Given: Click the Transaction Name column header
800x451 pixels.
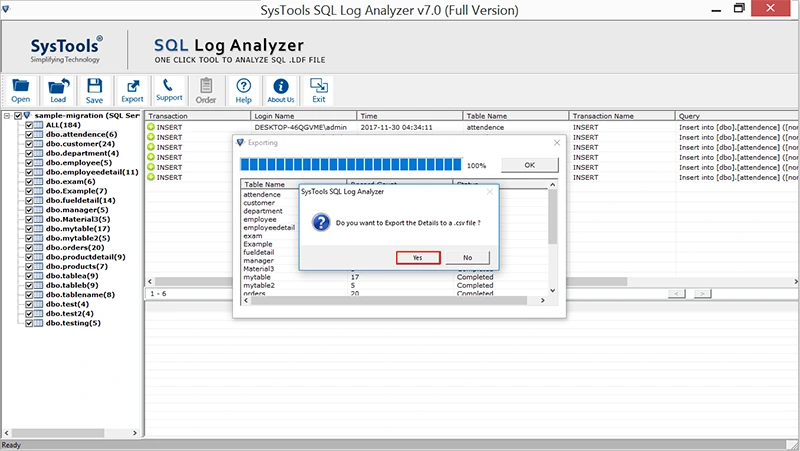Looking at the screenshot, I should (x=622, y=116).
